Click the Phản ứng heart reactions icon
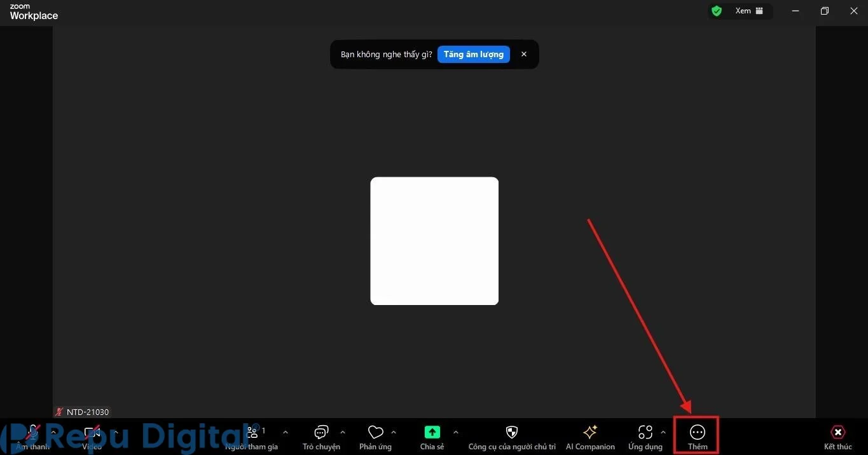Image resolution: width=868 pixels, height=455 pixels. (x=375, y=437)
